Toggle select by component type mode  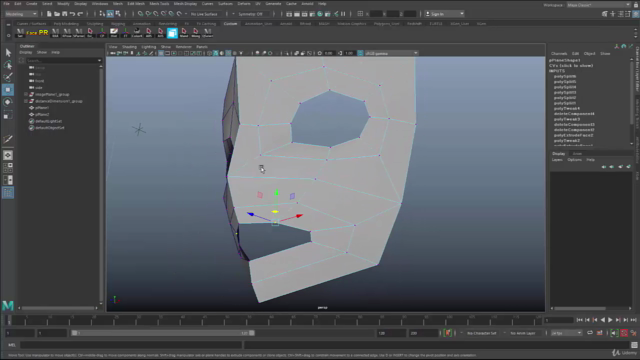coord(118,14)
